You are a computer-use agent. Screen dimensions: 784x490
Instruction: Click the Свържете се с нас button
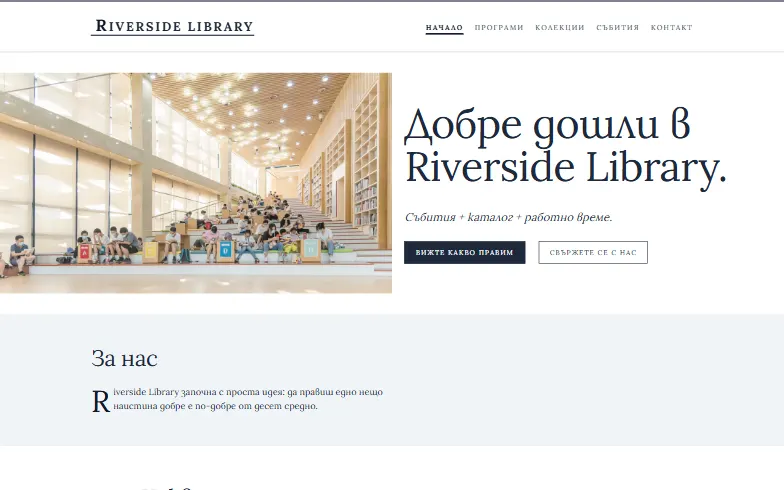pyautogui.click(x=592, y=252)
